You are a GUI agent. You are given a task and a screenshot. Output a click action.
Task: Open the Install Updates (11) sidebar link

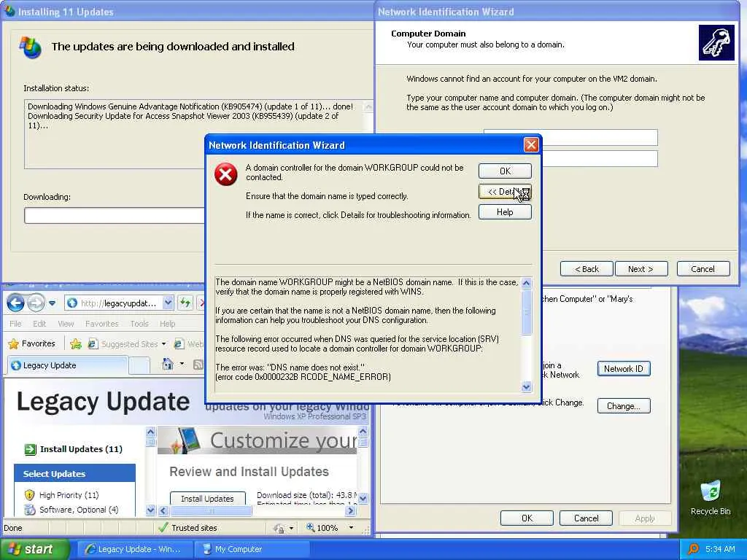pos(81,449)
